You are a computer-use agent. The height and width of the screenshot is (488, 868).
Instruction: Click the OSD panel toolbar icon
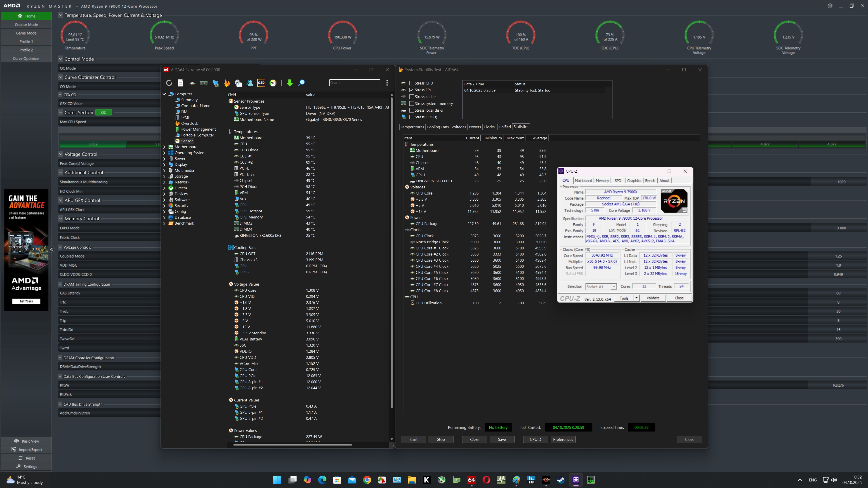(x=261, y=83)
